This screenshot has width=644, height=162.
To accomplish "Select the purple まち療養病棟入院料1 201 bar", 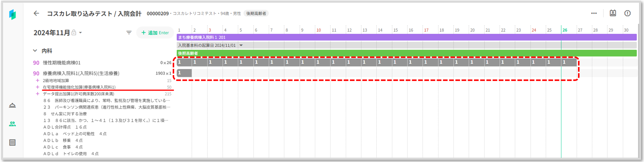I will [x=406, y=37].
